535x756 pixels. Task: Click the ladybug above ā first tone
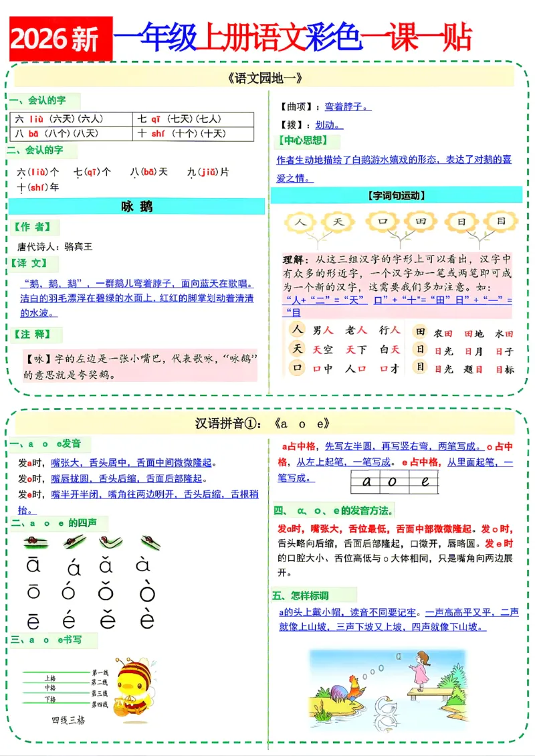tap(35, 541)
